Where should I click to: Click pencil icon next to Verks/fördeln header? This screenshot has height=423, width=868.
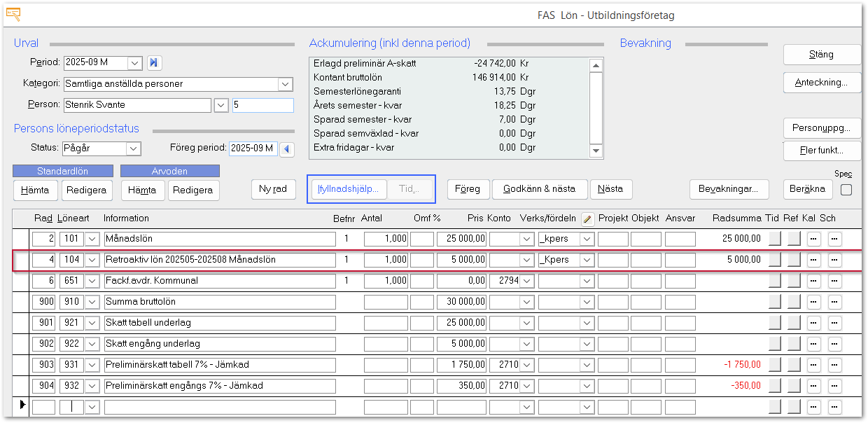[587, 219]
